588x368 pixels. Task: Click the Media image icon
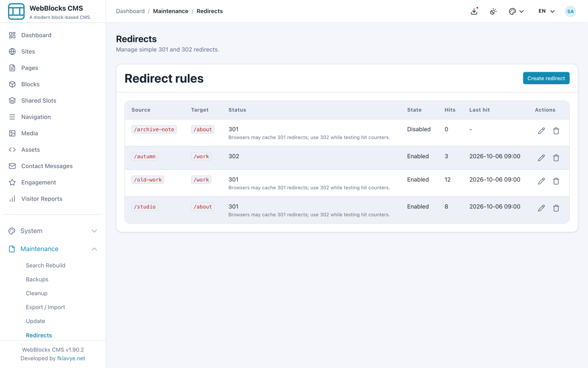click(12, 133)
